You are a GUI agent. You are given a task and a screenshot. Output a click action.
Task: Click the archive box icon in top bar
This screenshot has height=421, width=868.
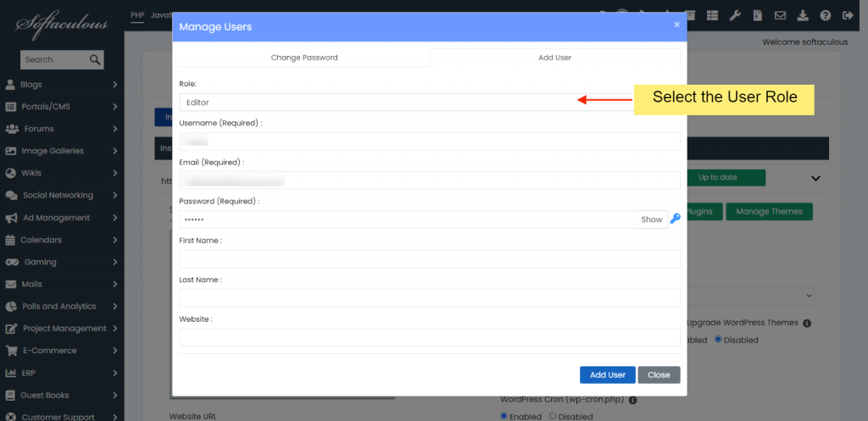pos(690,15)
